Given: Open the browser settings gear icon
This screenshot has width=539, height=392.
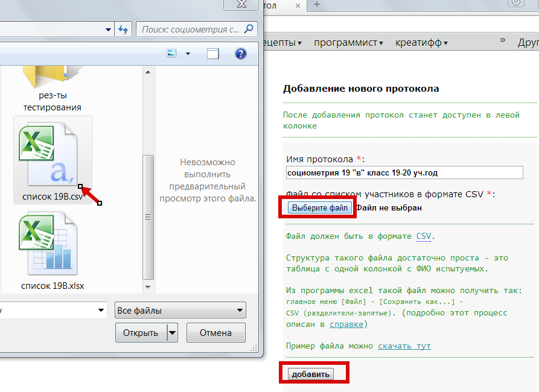Looking at the screenshot, I should click(516, 4).
